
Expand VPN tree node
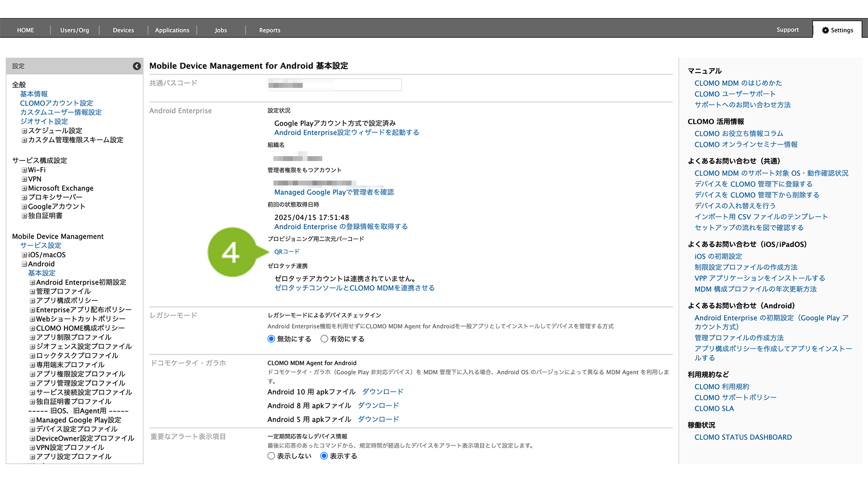pos(24,179)
